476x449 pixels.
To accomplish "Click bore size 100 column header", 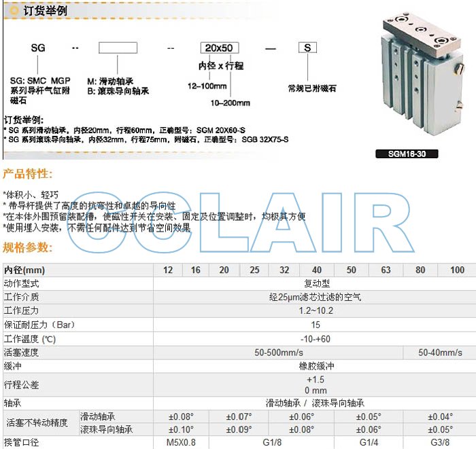I will [x=458, y=270].
